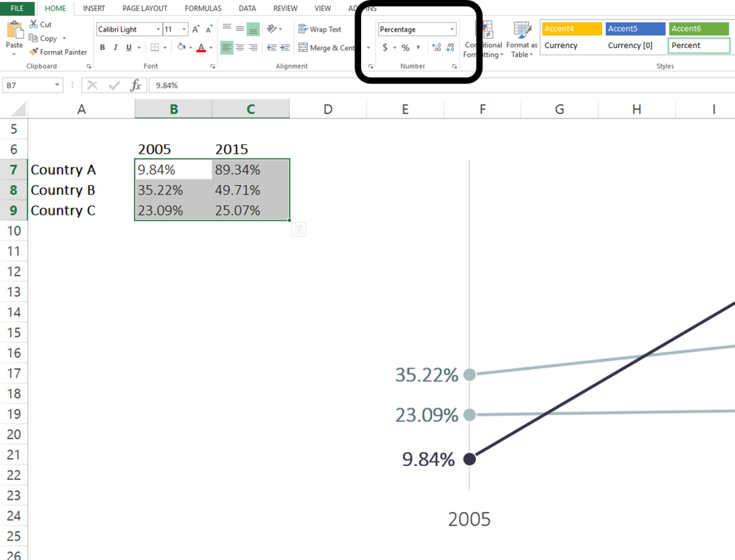Image resolution: width=735 pixels, height=560 pixels.
Task: Decrease font size with the smaller A
Action: click(x=209, y=29)
